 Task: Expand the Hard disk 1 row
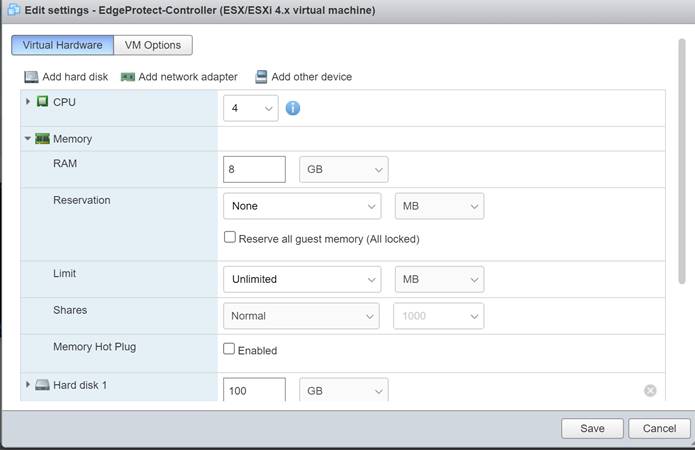pos(28,384)
